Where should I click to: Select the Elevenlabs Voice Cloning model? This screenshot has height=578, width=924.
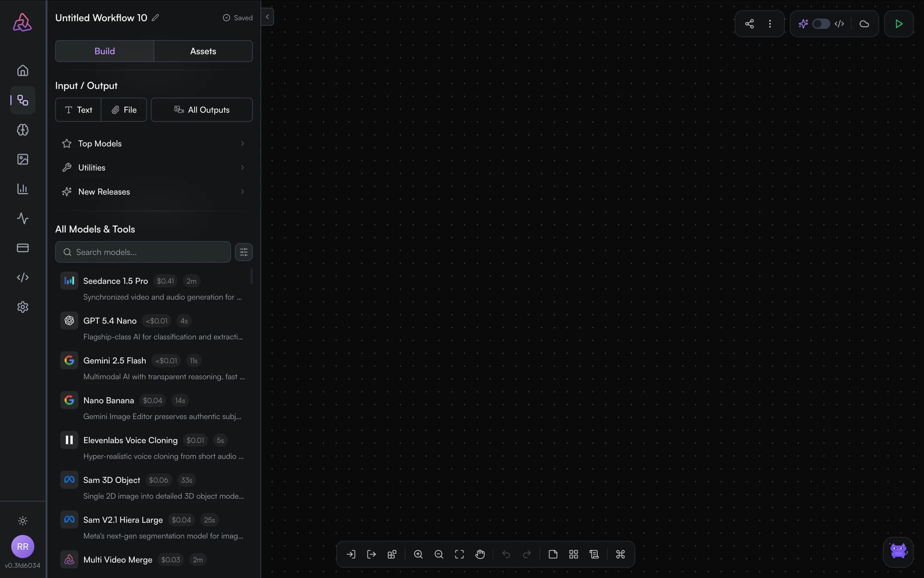click(x=154, y=448)
